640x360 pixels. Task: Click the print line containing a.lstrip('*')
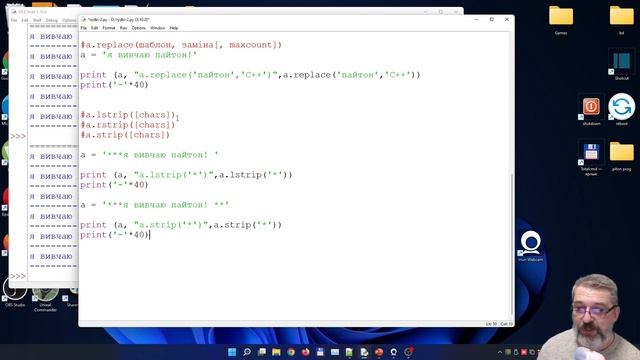(x=186, y=175)
